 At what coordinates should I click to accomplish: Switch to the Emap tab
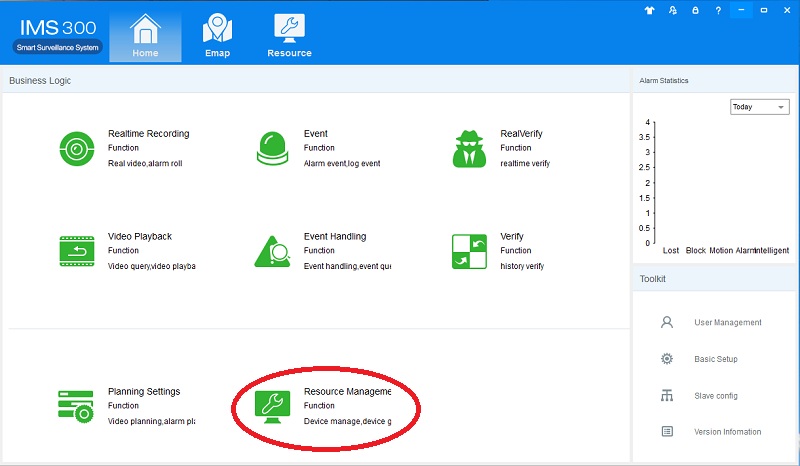pos(217,36)
